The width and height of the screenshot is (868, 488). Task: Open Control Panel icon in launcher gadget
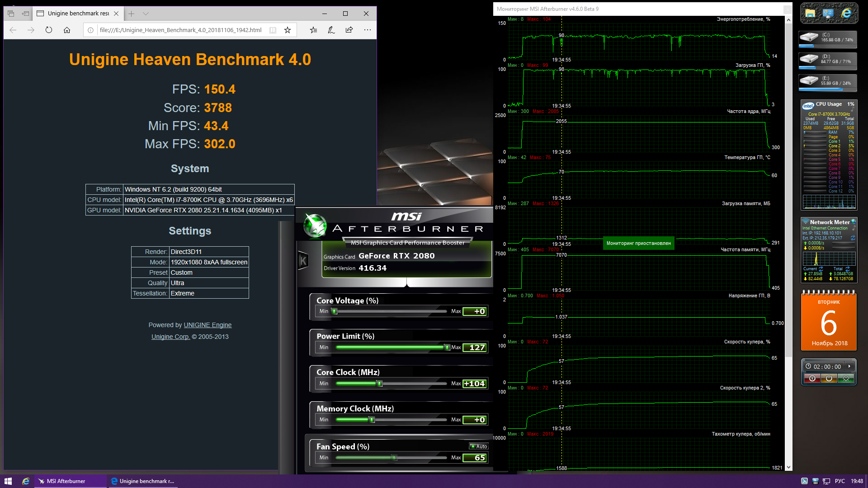[x=828, y=14]
